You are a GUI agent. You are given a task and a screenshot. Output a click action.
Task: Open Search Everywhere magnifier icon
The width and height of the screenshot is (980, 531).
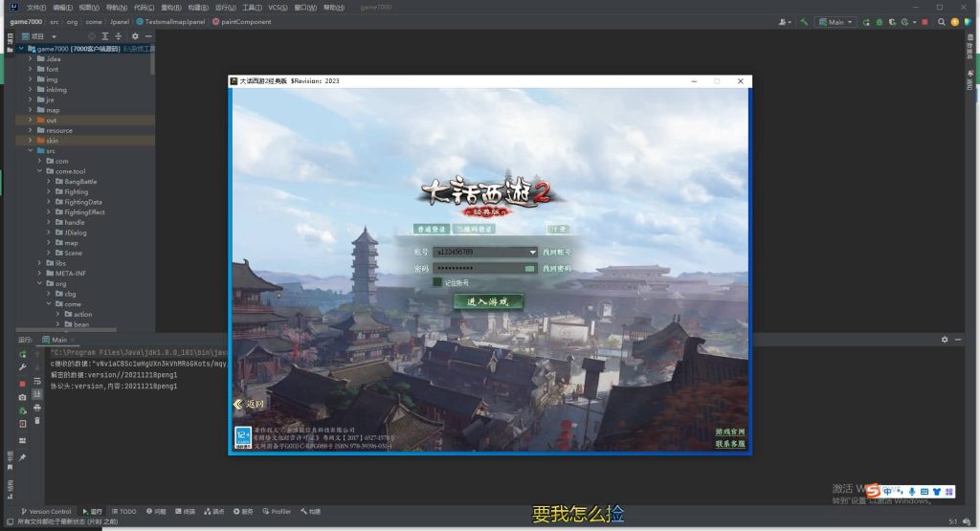point(942,21)
